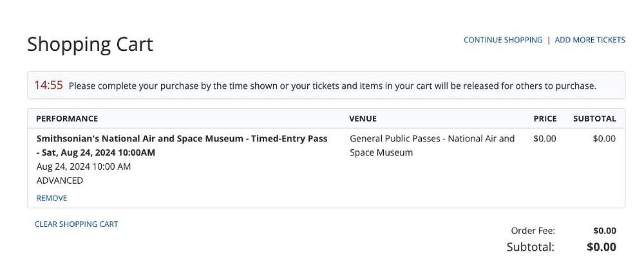Select the PRICE column header
The image size is (644, 279).
[x=545, y=119]
